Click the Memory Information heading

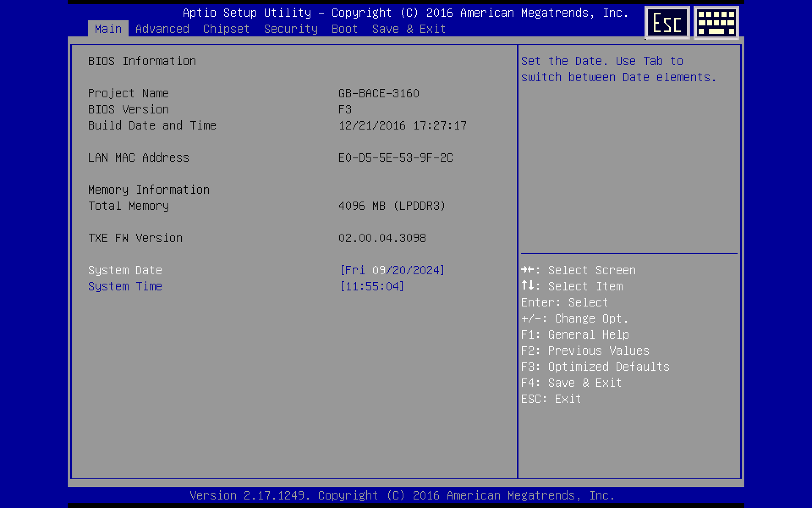(x=149, y=190)
